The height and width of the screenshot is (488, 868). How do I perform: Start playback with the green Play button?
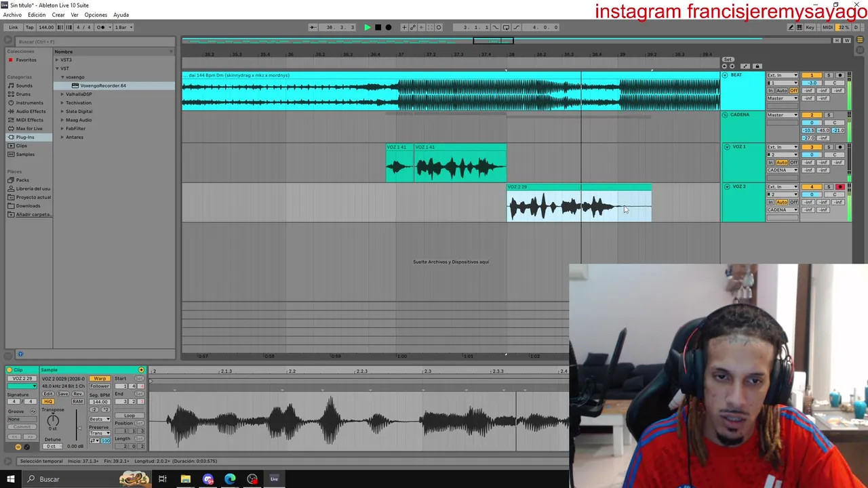(x=368, y=27)
